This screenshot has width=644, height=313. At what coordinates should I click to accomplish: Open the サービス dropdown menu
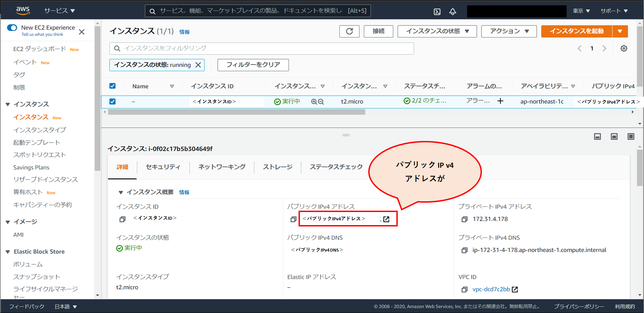pos(59,11)
